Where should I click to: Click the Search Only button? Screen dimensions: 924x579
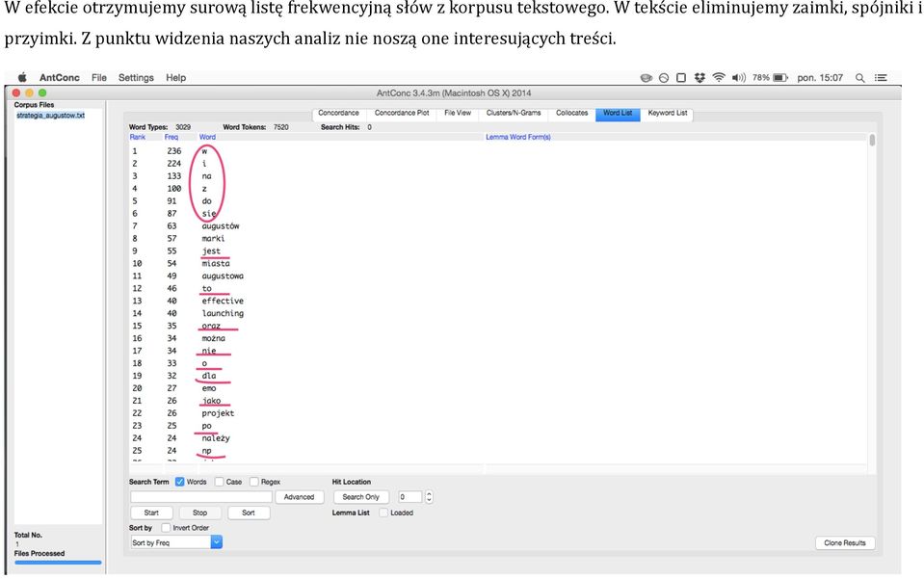[360, 497]
